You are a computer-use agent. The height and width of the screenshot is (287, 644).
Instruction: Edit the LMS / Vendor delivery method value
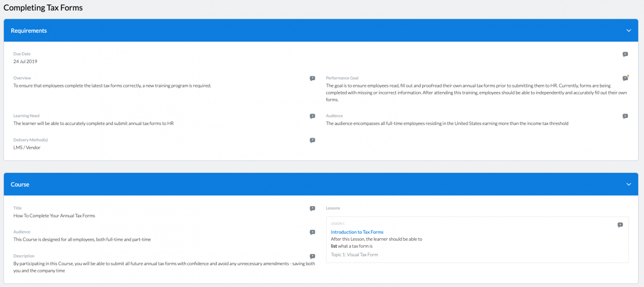(27, 147)
